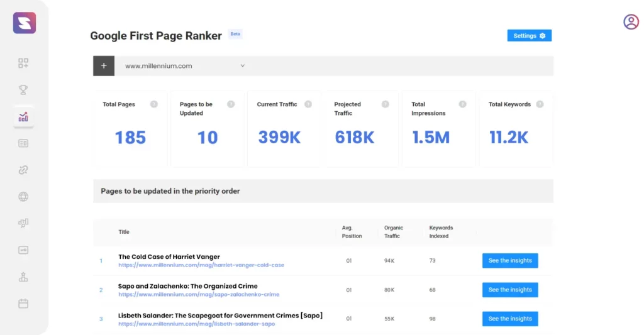
Task: See the insights for Harriet Vanger page
Action: point(510,261)
